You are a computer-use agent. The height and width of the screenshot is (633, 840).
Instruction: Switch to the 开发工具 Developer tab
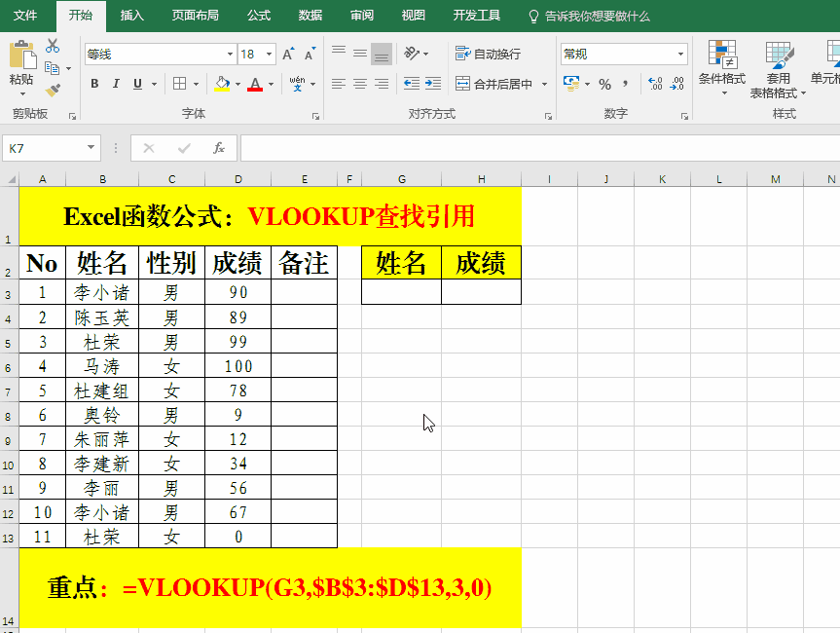click(477, 16)
